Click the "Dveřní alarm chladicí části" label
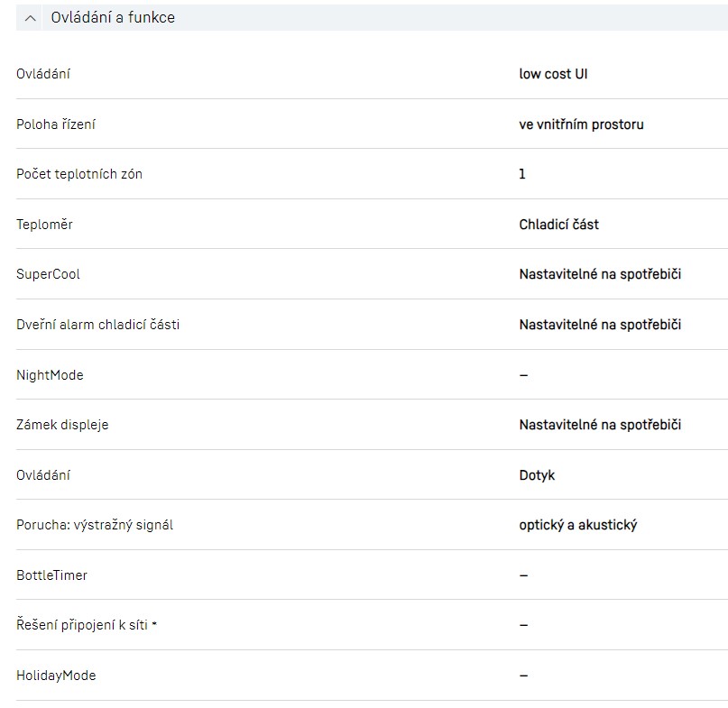 pos(97,325)
